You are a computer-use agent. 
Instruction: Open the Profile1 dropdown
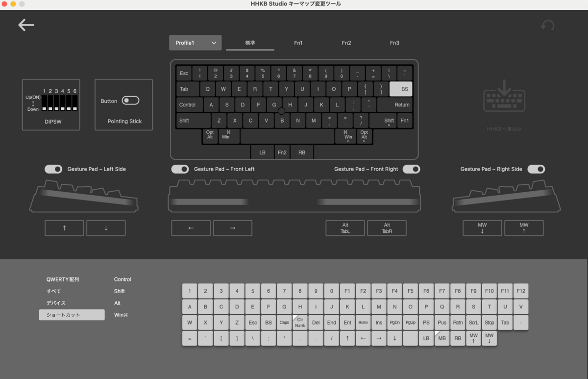195,43
